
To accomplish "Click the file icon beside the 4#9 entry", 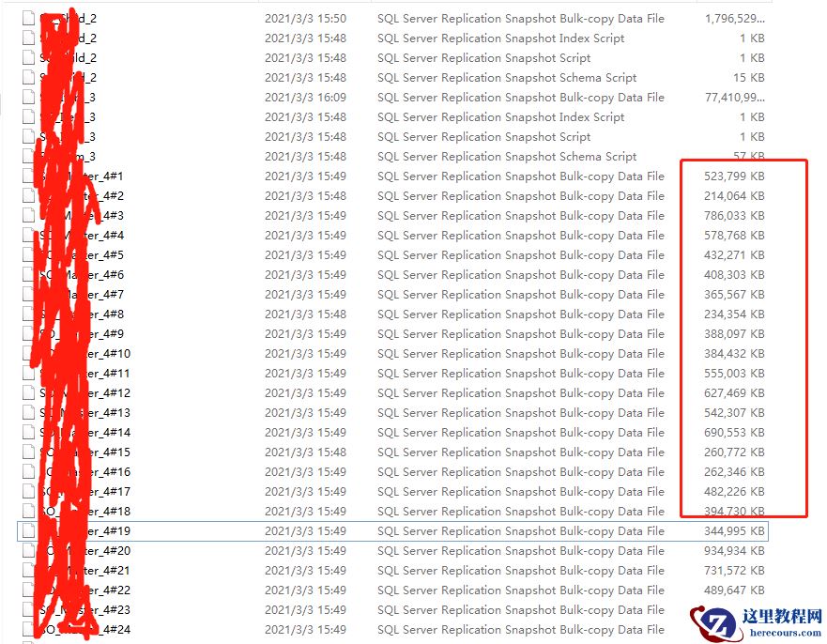I will 28,334.
